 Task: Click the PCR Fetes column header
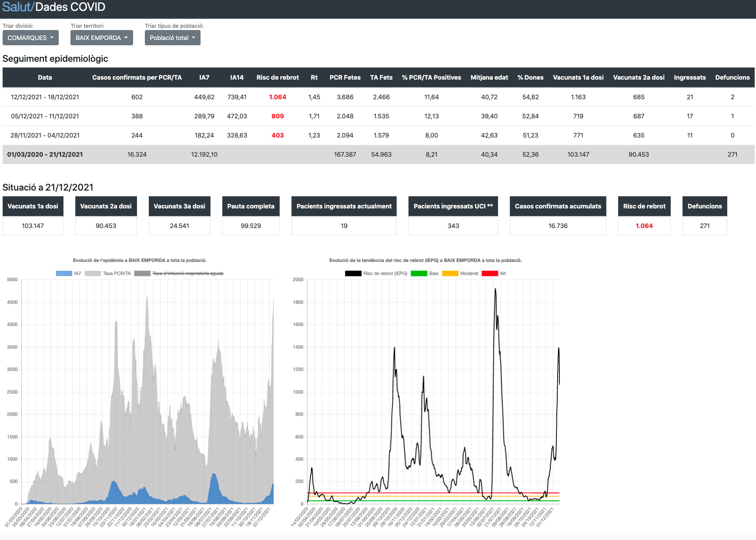coord(345,77)
